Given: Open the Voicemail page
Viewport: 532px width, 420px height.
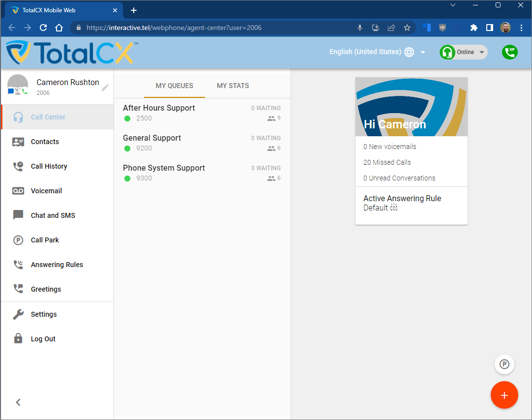Looking at the screenshot, I should coord(58,191).
